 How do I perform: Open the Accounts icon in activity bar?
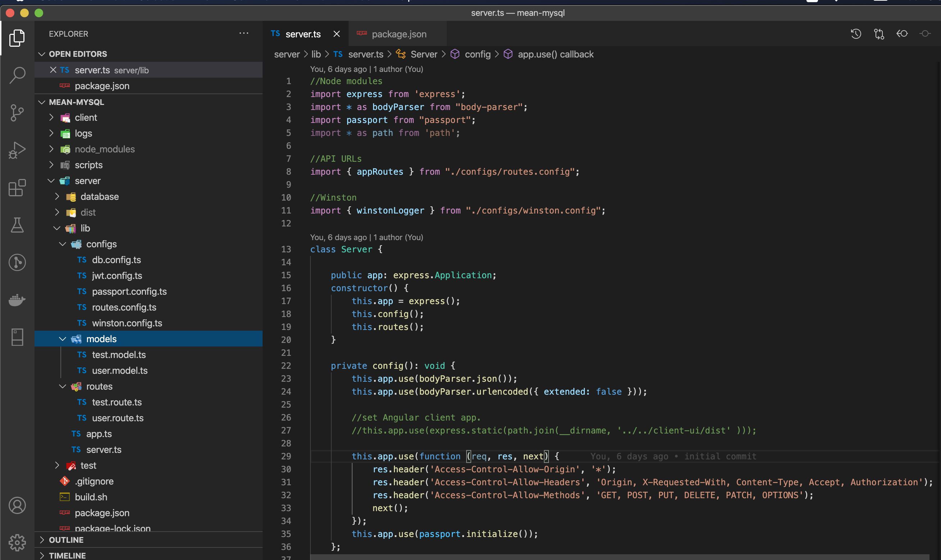[17, 505]
